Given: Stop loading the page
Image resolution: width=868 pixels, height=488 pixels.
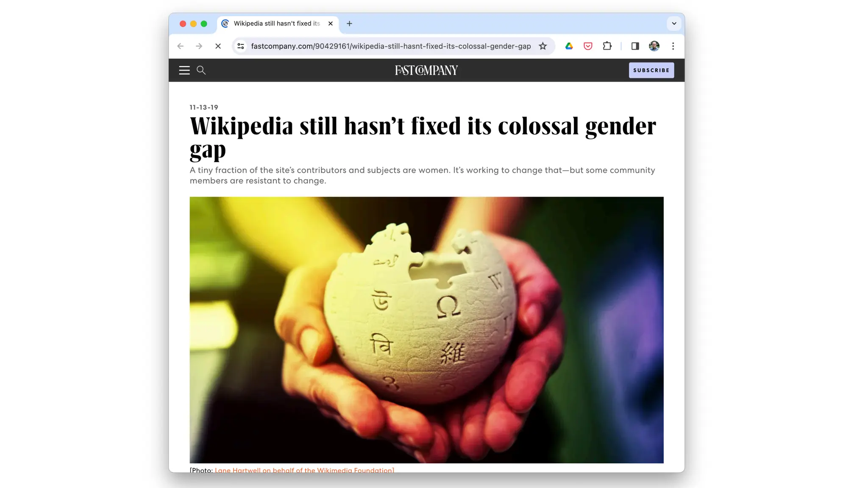Looking at the screenshot, I should click(218, 46).
